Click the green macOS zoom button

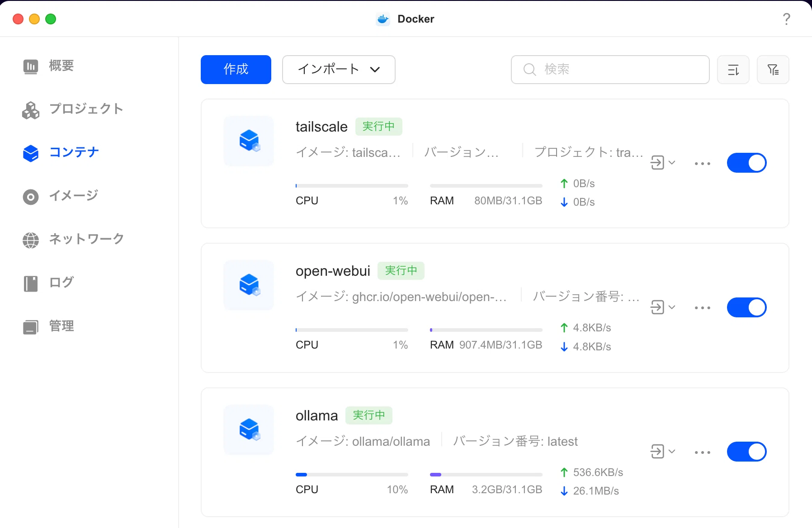51,19
